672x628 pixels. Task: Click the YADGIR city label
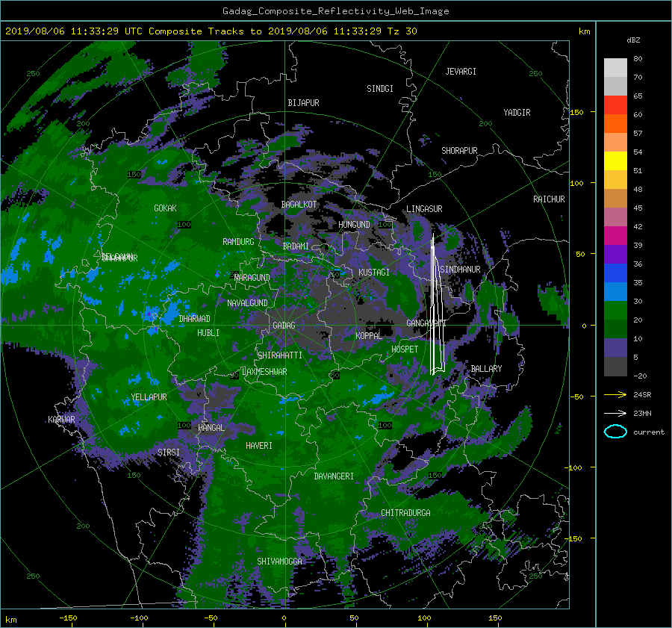[517, 113]
